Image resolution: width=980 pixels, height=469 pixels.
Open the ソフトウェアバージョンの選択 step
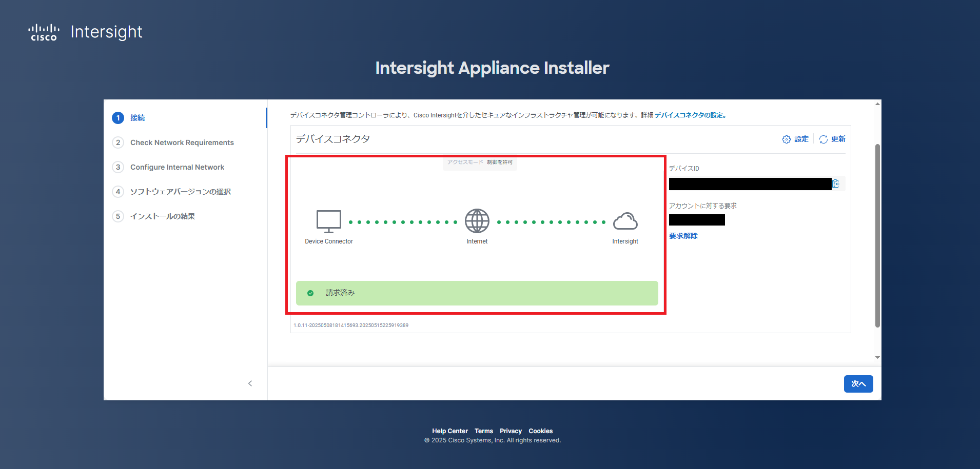tap(180, 192)
